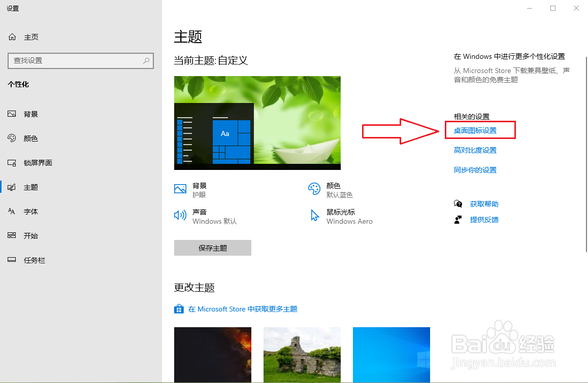The image size is (588, 383).
Task: Click the 鼠标光标 Windows Aero option
Action: [x=342, y=216]
